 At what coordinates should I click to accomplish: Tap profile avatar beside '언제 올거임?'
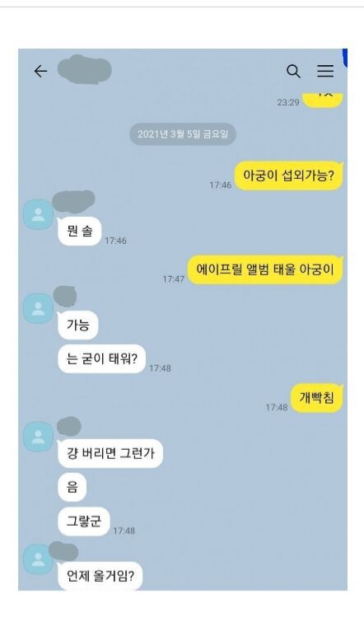click(x=38, y=559)
